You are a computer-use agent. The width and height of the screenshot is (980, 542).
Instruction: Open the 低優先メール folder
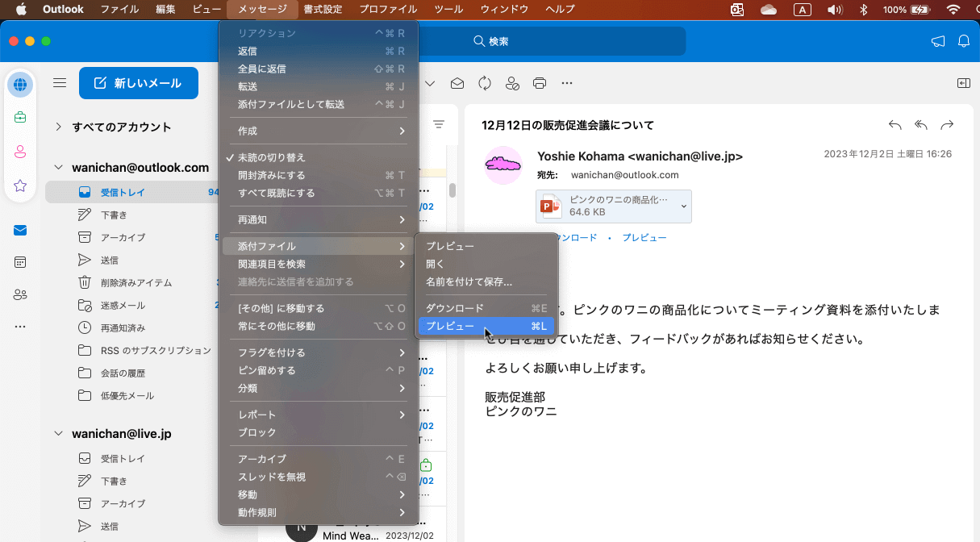pos(127,396)
